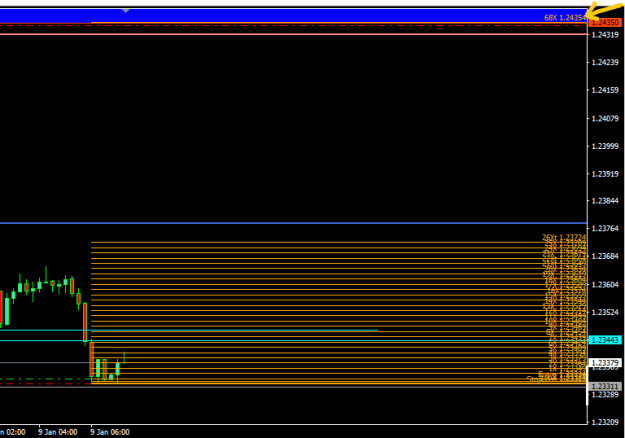The width and height of the screenshot is (625, 438).
Task: Click the 1.23684 price scale value
Action: (605, 256)
